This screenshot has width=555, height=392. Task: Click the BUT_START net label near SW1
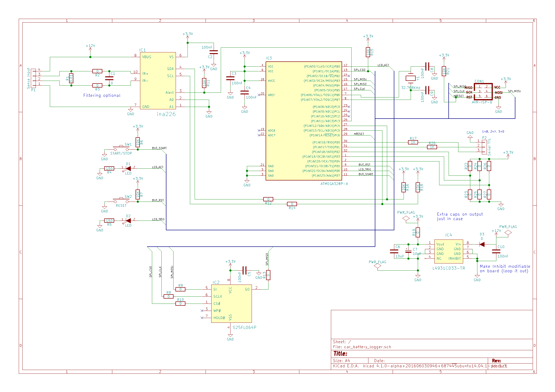159,148
